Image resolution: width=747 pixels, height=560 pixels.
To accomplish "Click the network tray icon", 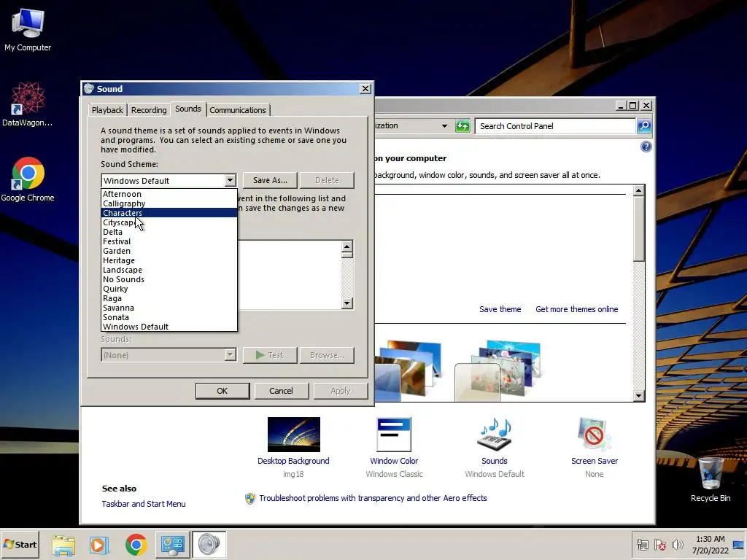I will 642,545.
